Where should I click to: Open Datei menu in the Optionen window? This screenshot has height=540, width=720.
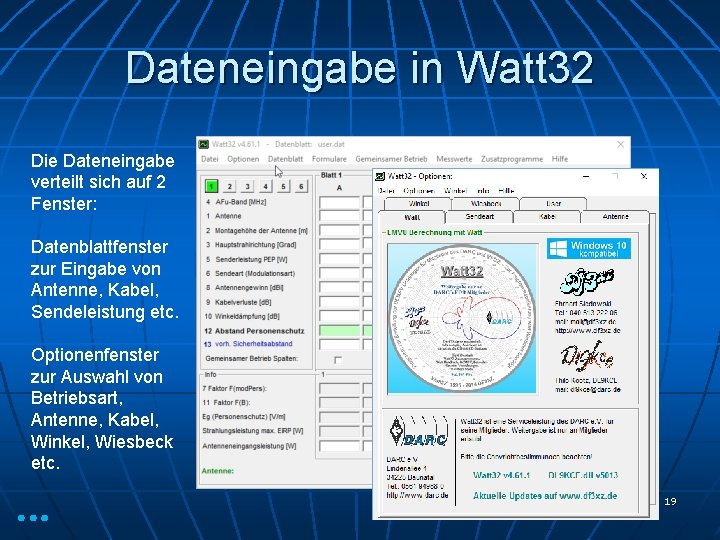tap(386, 191)
